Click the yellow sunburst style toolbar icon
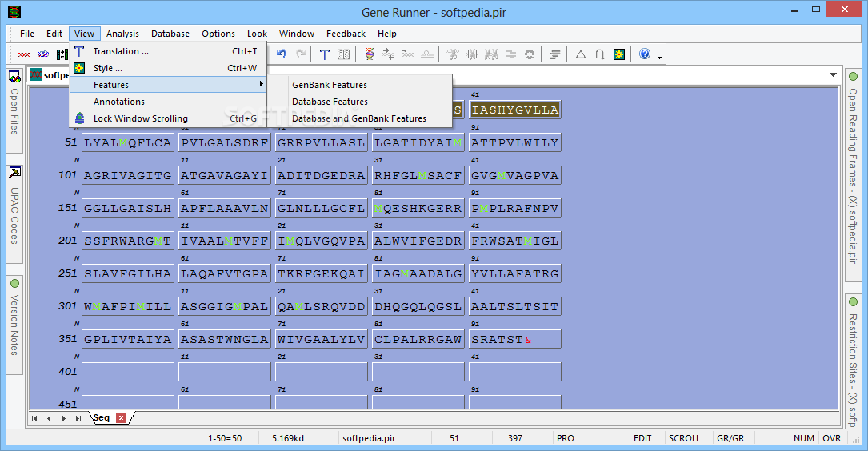The width and height of the screenshot is (868, 451). pos(619,54)
